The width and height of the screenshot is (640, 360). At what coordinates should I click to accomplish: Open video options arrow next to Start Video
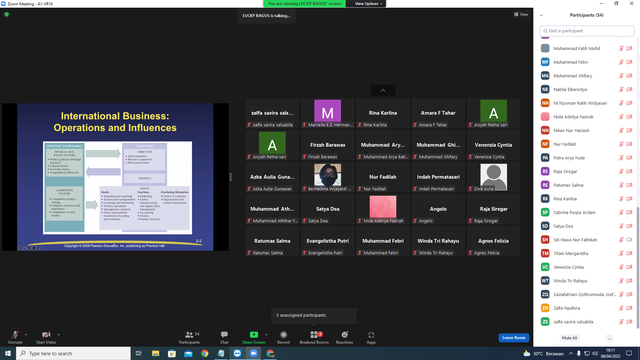[x=58, y=335]
